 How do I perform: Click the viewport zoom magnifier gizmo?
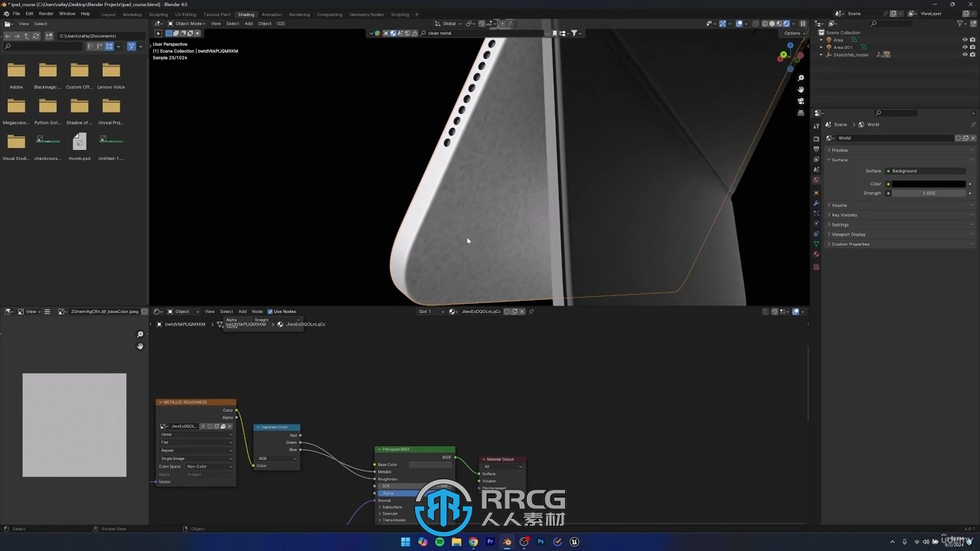pos(801,78)
